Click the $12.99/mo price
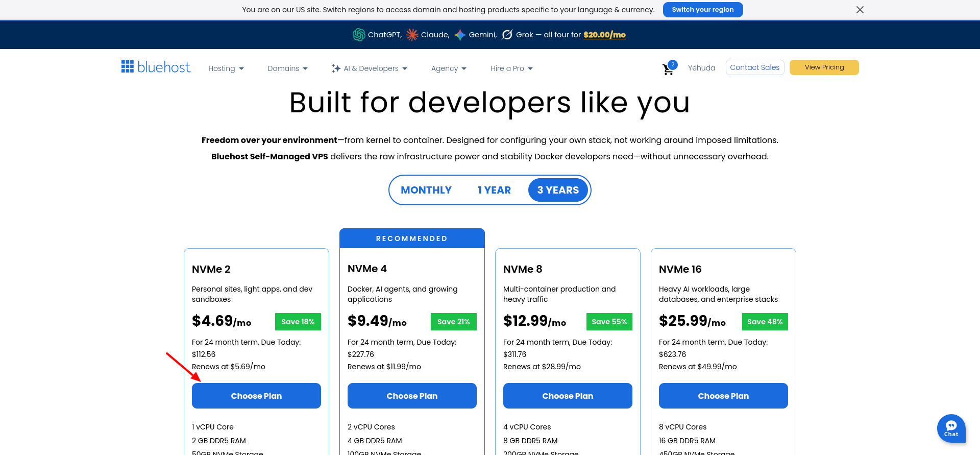The image size is (980, 455). click(535, 321)
